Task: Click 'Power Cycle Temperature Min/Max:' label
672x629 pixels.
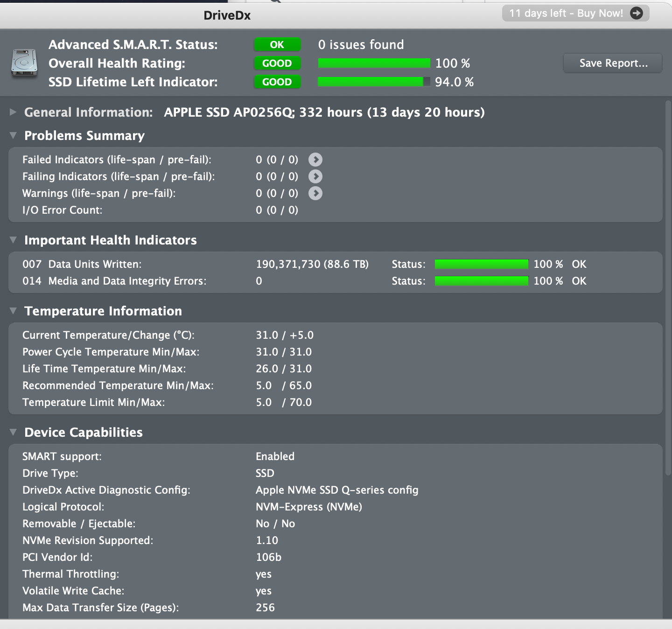Action: [111, 352]
